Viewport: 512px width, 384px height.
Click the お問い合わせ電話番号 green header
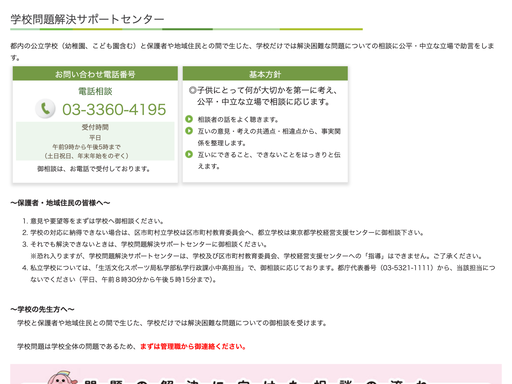(95, 74)
